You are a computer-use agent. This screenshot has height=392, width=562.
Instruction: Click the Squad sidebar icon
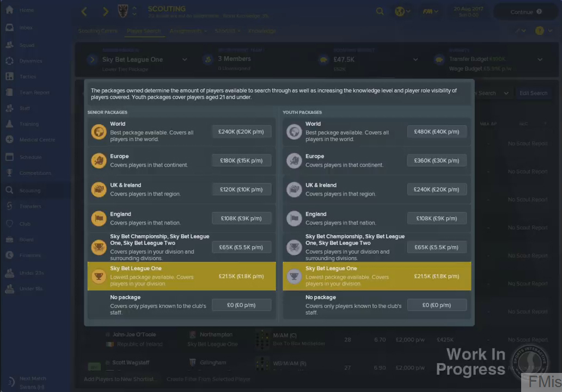click(10, 45)
